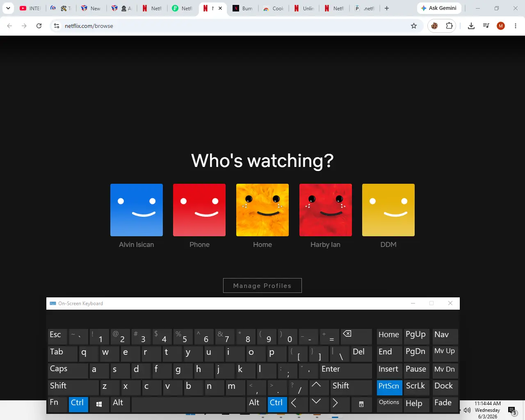This screenshot has width=525, height=420.
Task: Open the taskbar notification center icon
Action: tap(512, 410)
